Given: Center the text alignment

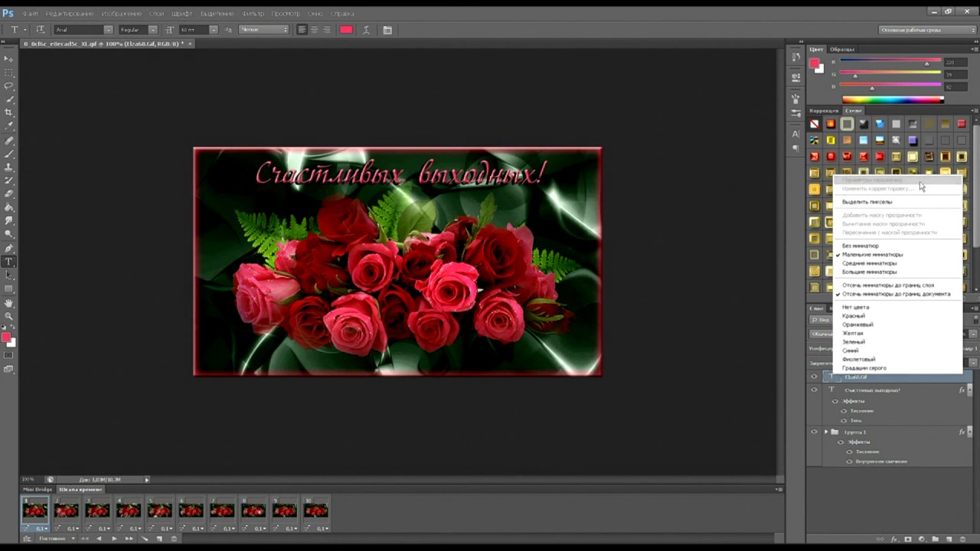Looking at the screenshot, I should tap(314, 30).
